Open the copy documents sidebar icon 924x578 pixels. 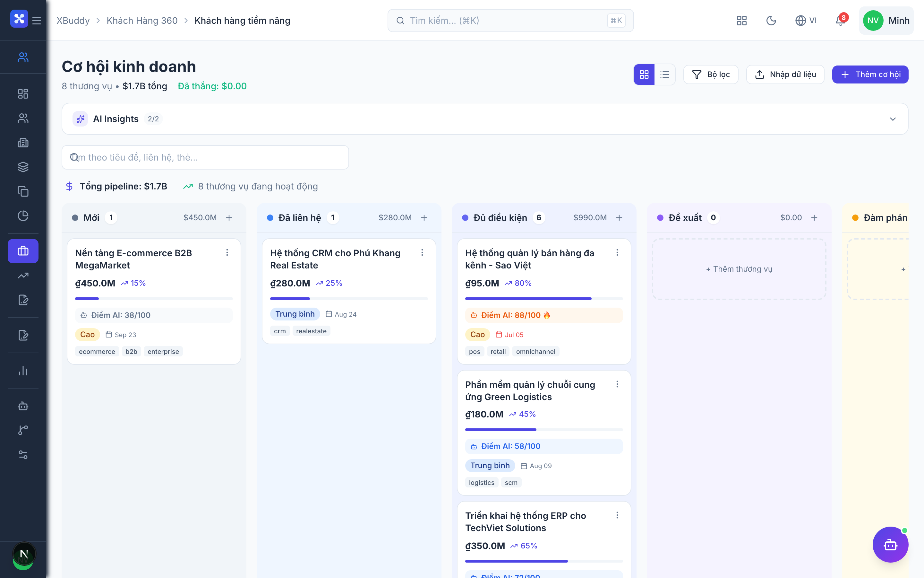pos(23,191)
